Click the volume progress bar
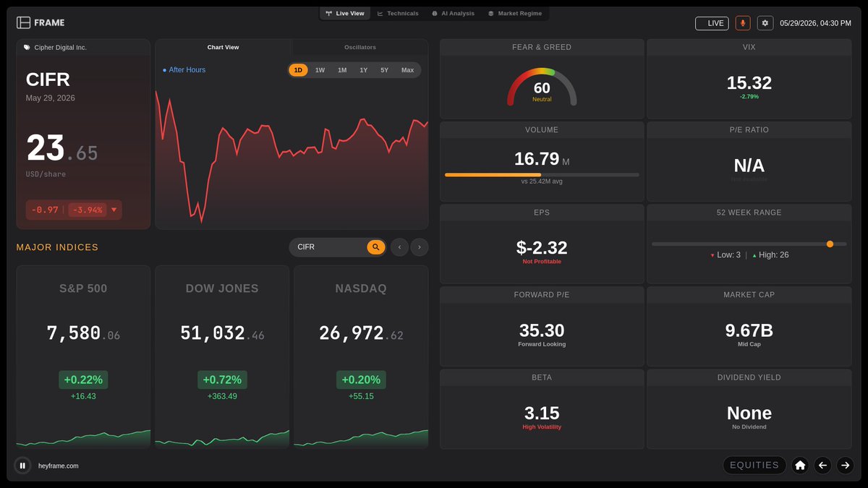 pyautogui.click(x=542, y=175)
